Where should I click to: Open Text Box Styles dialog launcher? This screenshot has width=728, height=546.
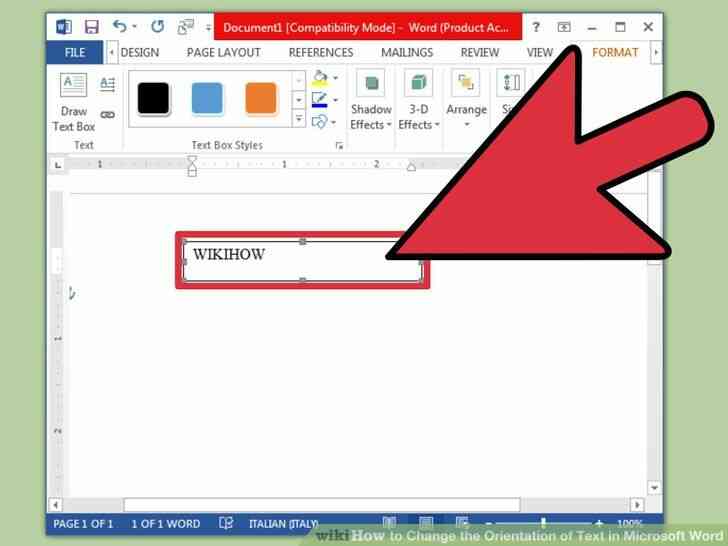339,146
